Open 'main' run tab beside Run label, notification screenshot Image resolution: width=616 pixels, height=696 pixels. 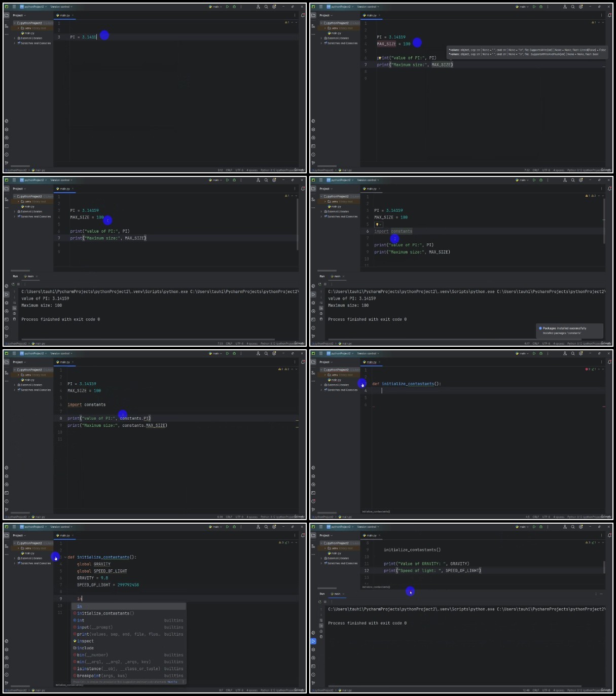tap(337, 276)
